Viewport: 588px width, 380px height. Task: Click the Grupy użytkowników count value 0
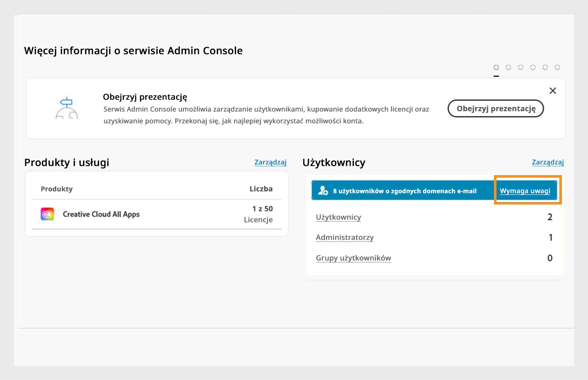[550, 258]
